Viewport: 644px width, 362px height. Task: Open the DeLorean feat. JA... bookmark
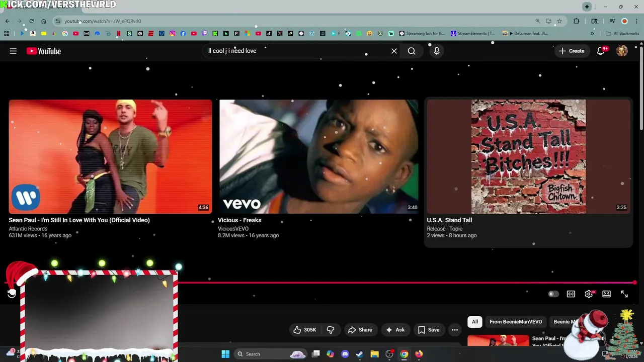pyautogui.click(x=525, y=34)
